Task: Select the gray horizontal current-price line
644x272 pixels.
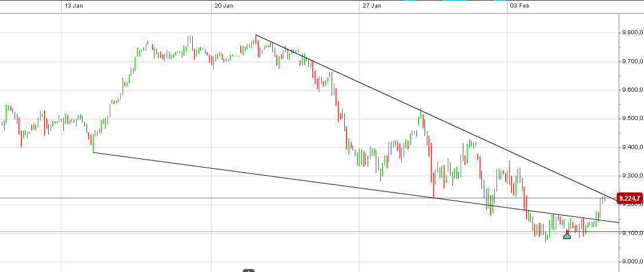Action: (232, 198)
